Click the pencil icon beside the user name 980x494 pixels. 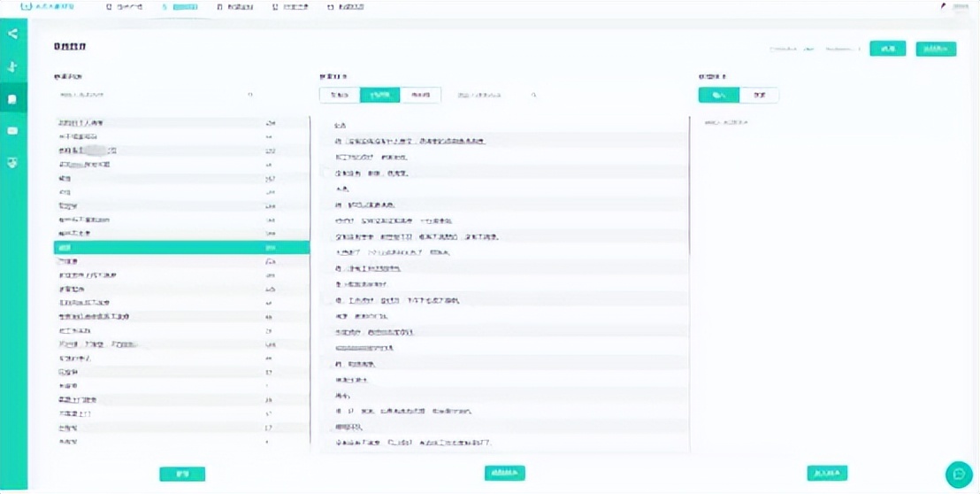point(944,6)
